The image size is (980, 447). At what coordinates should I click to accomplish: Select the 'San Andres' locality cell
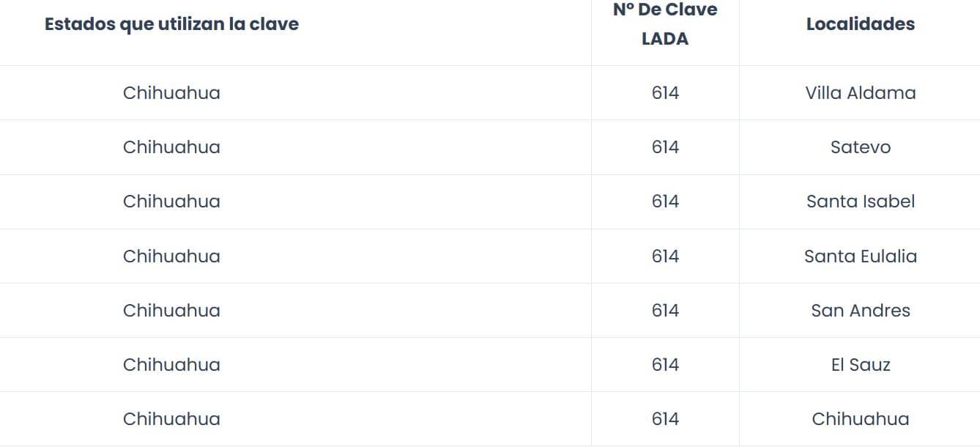pyautogui.click(x=860, y=311)
